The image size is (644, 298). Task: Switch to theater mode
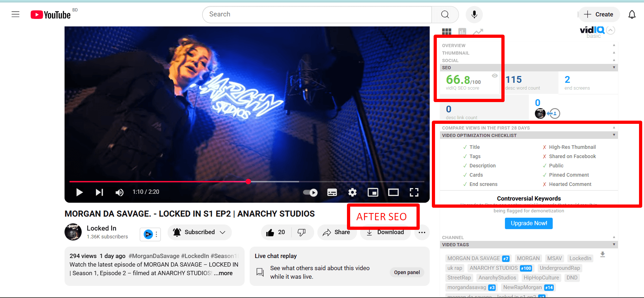coord(393,193)
